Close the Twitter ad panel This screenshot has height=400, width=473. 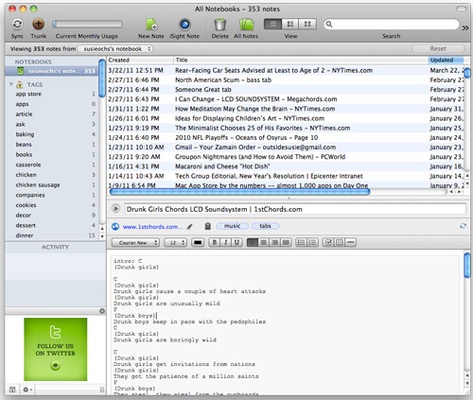tap(102, 311)
